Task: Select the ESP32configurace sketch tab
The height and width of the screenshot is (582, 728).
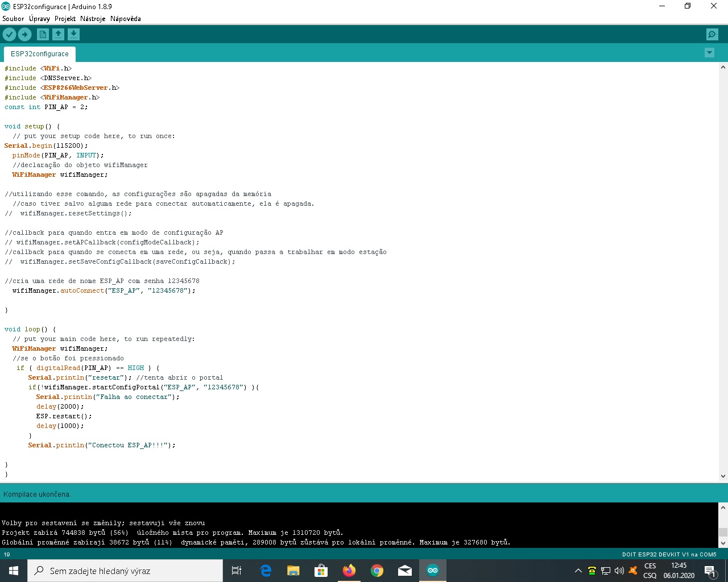Action: pos(40,54)
